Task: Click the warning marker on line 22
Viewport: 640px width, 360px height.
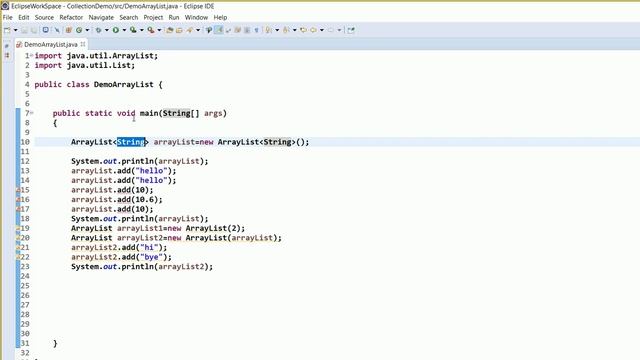Action: pos(18,257)
